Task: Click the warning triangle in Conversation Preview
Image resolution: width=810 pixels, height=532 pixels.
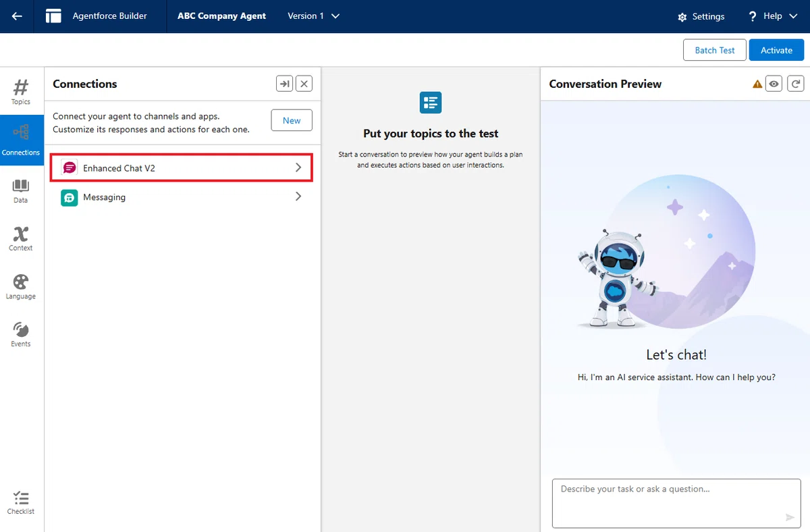Action: coord(757,84)
